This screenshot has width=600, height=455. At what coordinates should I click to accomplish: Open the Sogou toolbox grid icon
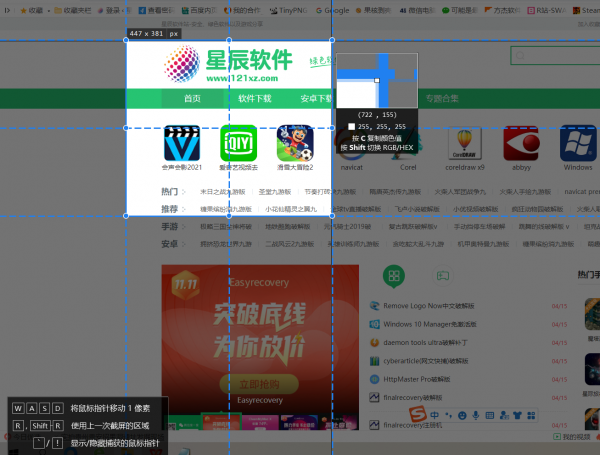click(x=531, y=415)
